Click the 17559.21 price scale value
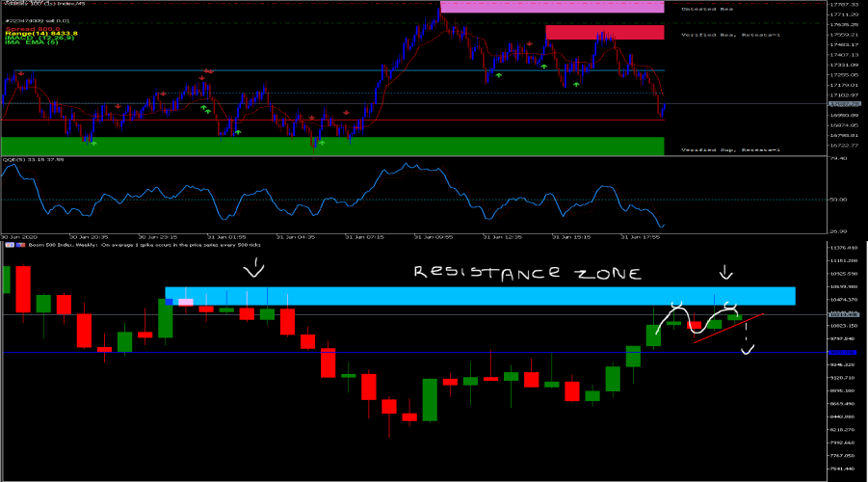 point(845,35)
